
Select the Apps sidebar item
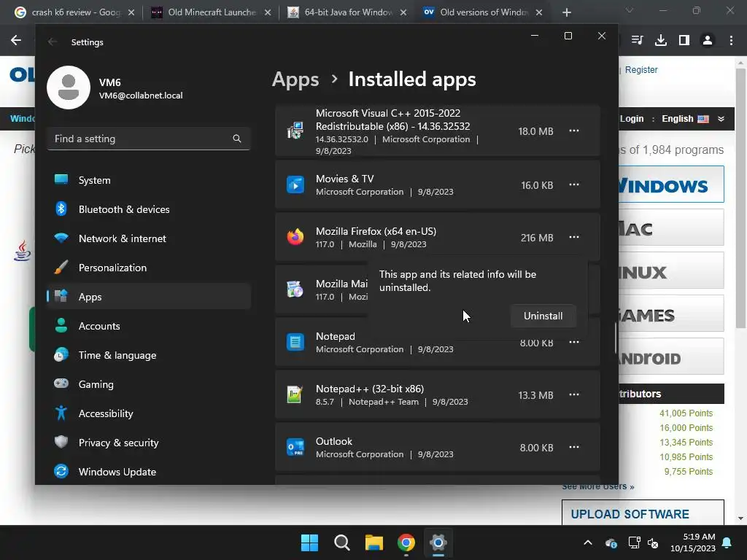149,297
